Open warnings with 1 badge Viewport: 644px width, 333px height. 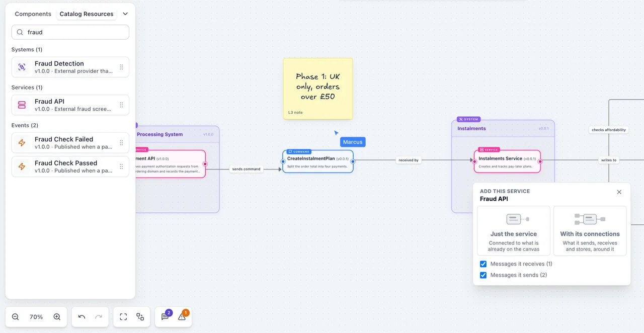182,316
